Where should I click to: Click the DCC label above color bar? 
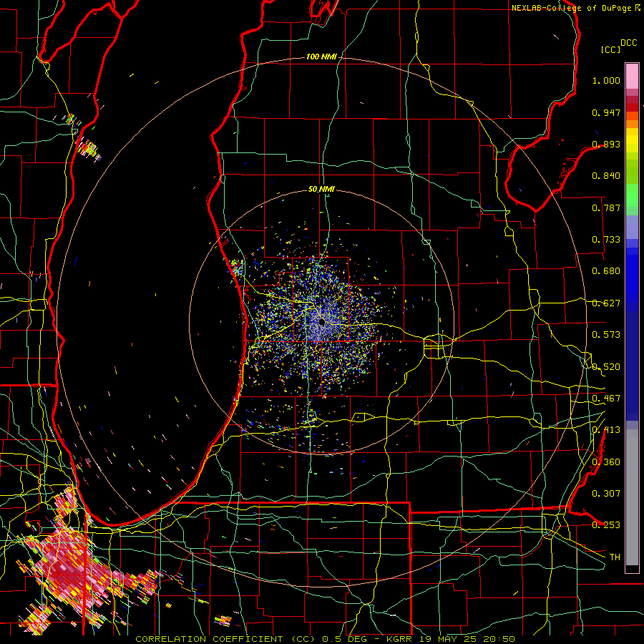[628, 43]
